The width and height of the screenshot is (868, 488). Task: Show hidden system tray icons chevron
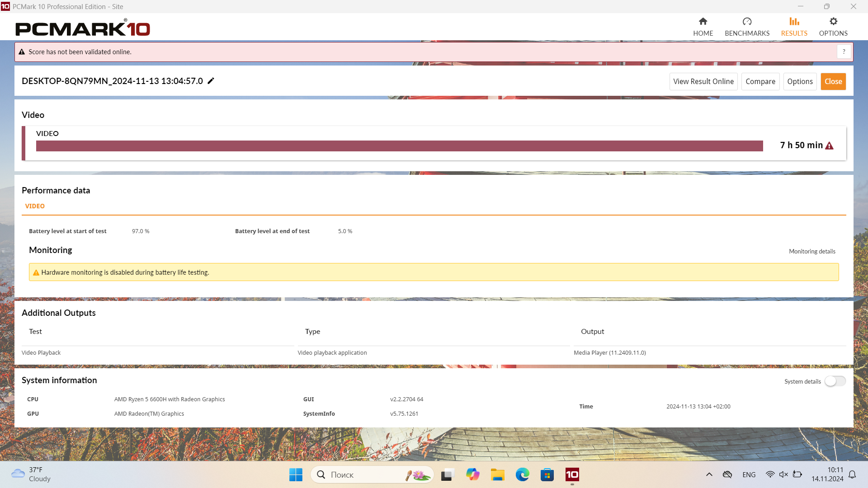coord(709,474)
